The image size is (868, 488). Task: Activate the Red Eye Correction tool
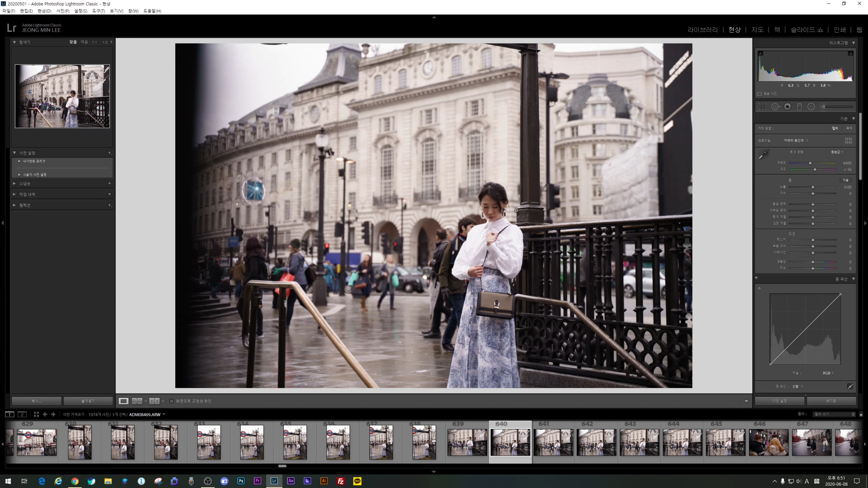pos(788,107)
